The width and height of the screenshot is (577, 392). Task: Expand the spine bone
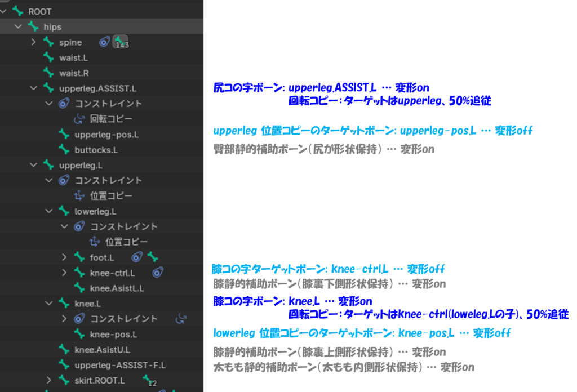(x=33, y=42)
